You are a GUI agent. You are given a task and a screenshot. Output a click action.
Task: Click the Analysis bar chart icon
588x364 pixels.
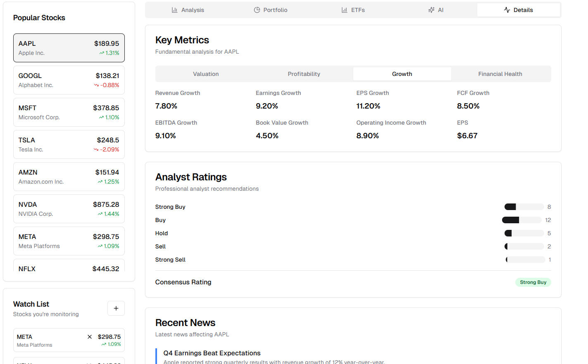pos(175,10)
